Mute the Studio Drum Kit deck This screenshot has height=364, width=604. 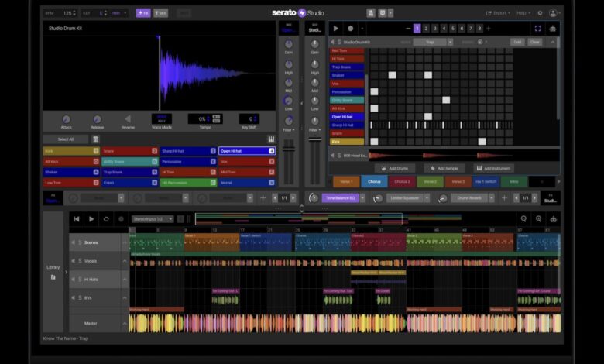332,42
